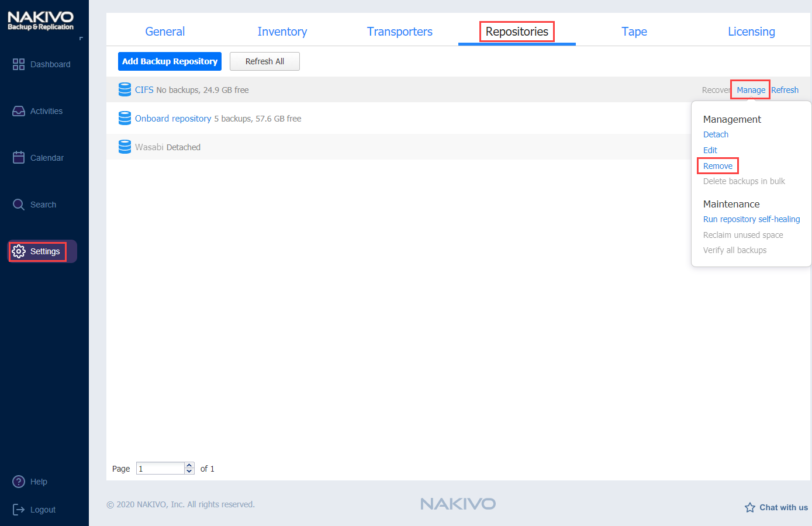This screenshot has width=812, height=526.
Task: Click Refresh link for CIFS repository
Action: (x=785, y=90)
